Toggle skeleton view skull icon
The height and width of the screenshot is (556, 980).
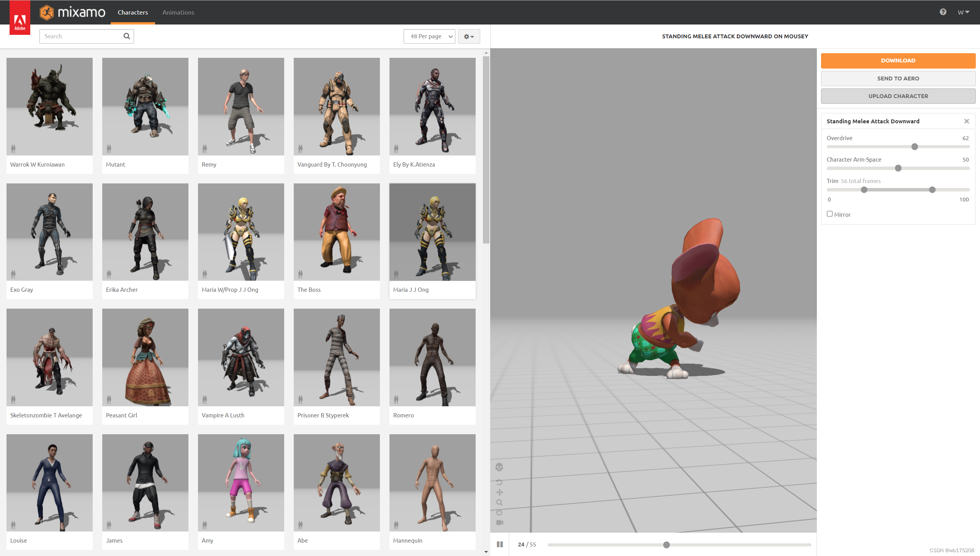[499, 467]
